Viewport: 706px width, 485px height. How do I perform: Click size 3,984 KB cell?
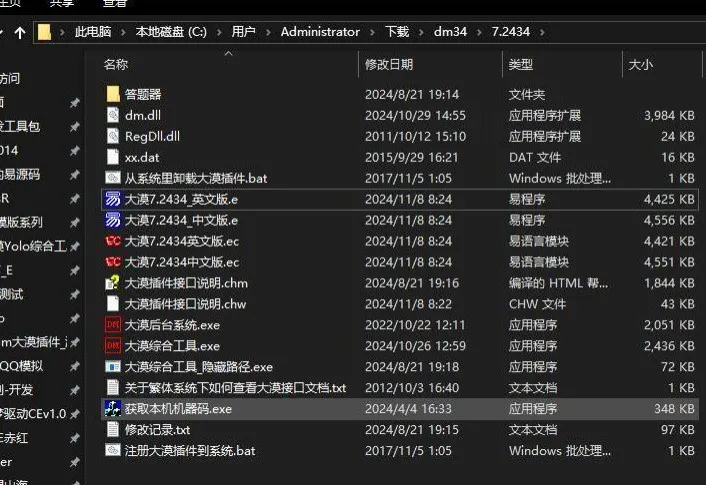click(x=669, y=115)
